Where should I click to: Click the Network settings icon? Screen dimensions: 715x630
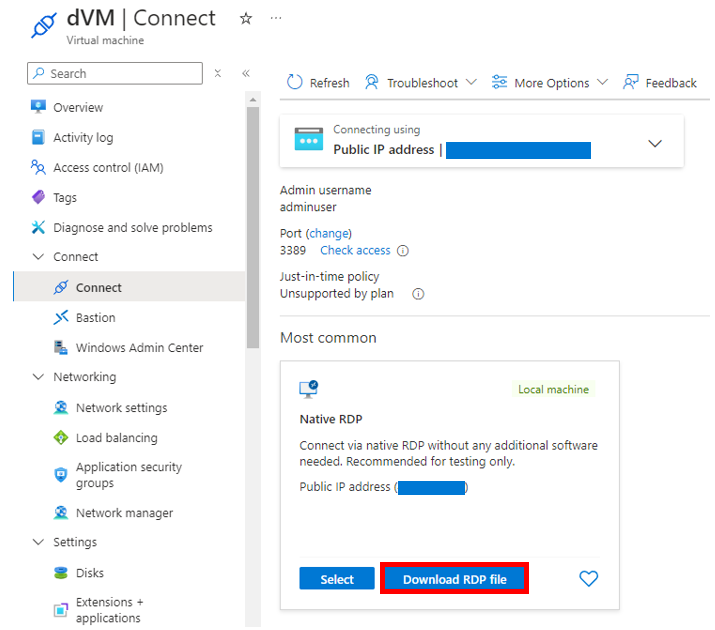(61, 408)
